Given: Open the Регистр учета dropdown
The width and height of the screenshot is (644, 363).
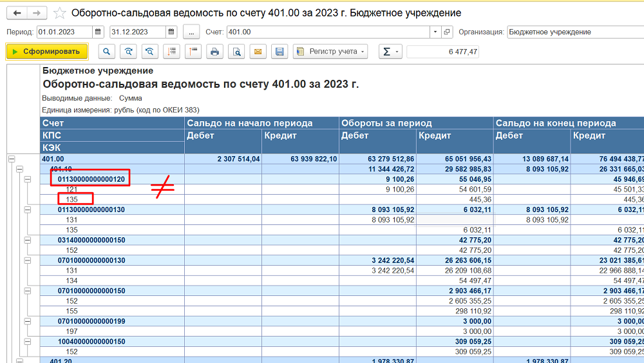Looking at the screenshot, I should pos(330,52).
